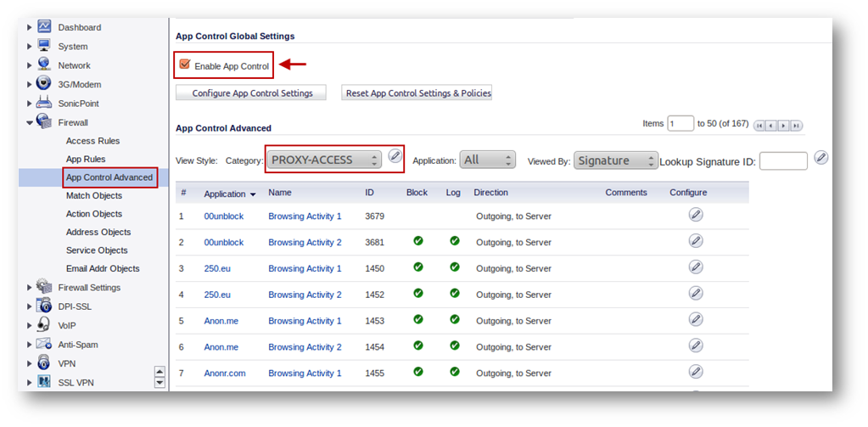Image resolution: width=868 pixels, height=427 pixels.
Task: Open the Category PROXY-ACCESS dropdown
Action: tap(323, 160)
